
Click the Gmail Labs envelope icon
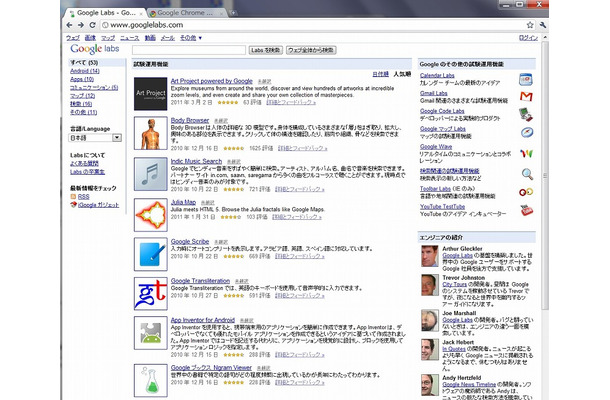tap(526, 96)
